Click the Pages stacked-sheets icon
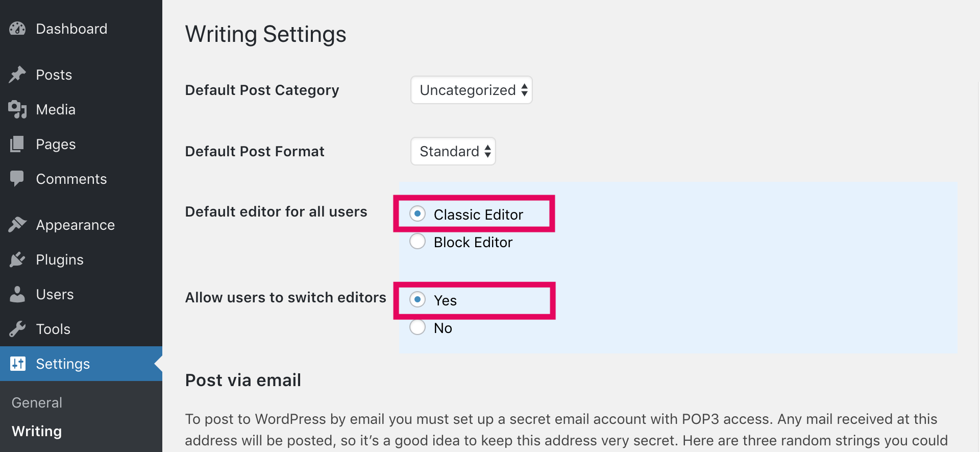 (x=17, y=144)
